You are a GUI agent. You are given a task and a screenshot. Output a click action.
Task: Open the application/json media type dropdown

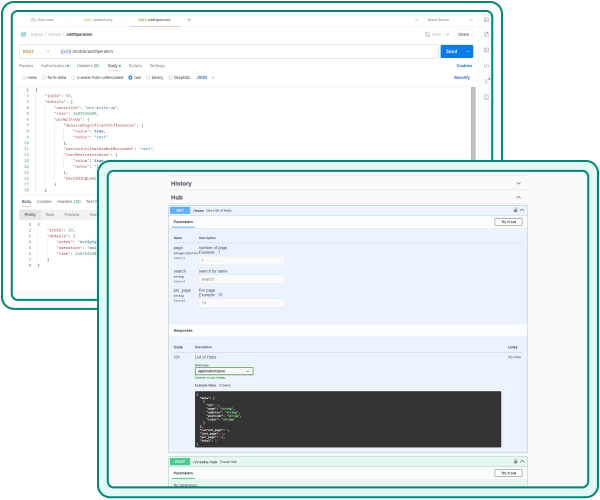click(224, 370)
